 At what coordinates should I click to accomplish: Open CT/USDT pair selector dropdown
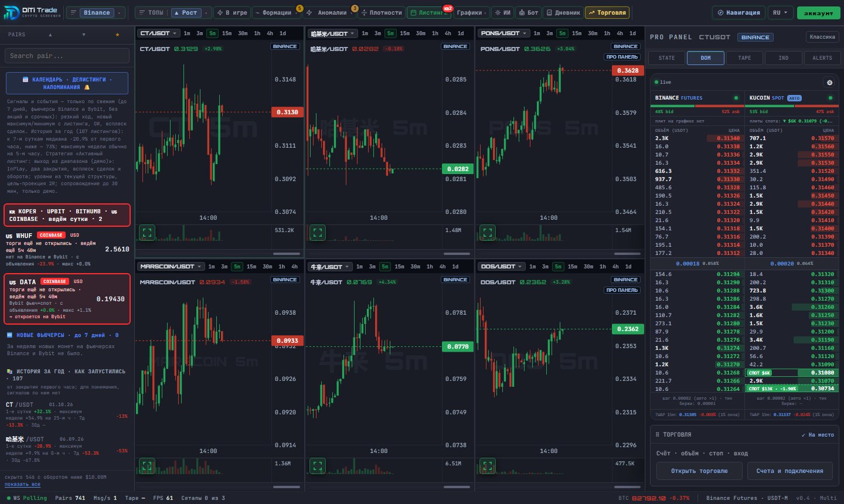click(158, 33)
